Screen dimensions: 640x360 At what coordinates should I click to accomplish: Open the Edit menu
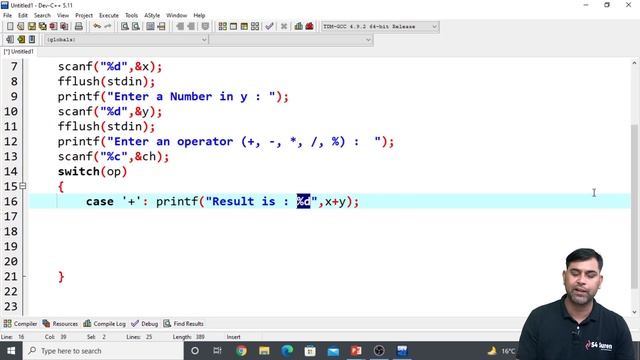pyautogui.click(x=23, y=16)
